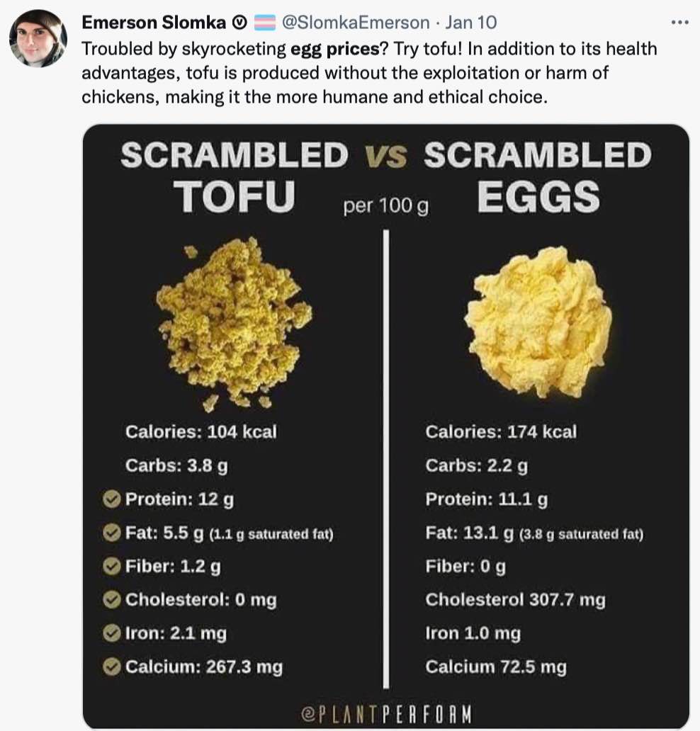Click the @PLANTPERFORM watermark at image bottom
The image size is (700, 731).
click(x=386, y=714)
